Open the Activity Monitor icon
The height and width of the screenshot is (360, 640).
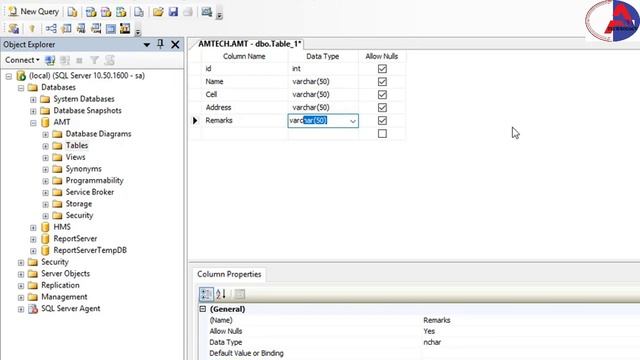click(x=207, y=12)
